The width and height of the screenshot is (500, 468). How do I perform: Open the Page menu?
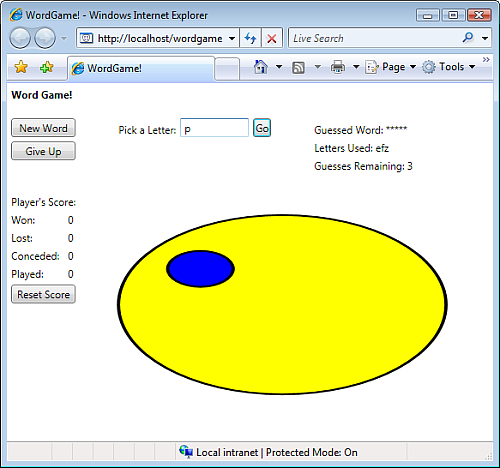pos(391,67)
